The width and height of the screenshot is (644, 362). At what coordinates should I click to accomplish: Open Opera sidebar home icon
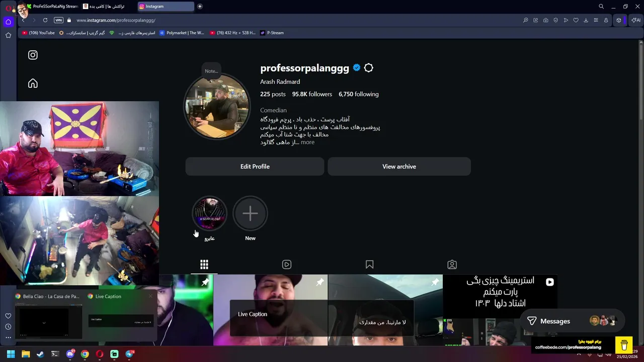(x=8, y=22)
